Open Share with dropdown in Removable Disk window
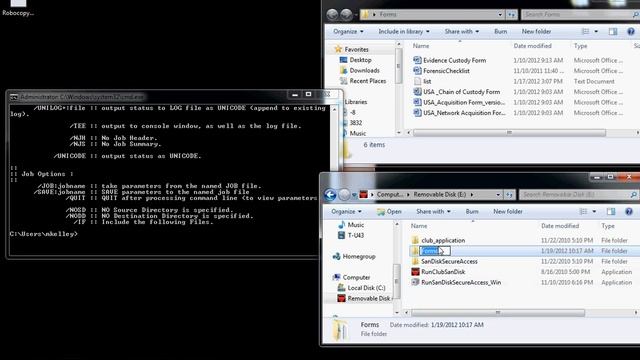Screen dimensions: 640x360 (433, 211)
